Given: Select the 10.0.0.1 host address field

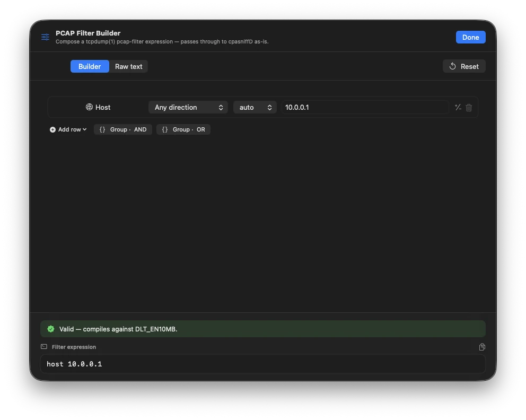Looking at the screenshot, I should coord(365,107).
